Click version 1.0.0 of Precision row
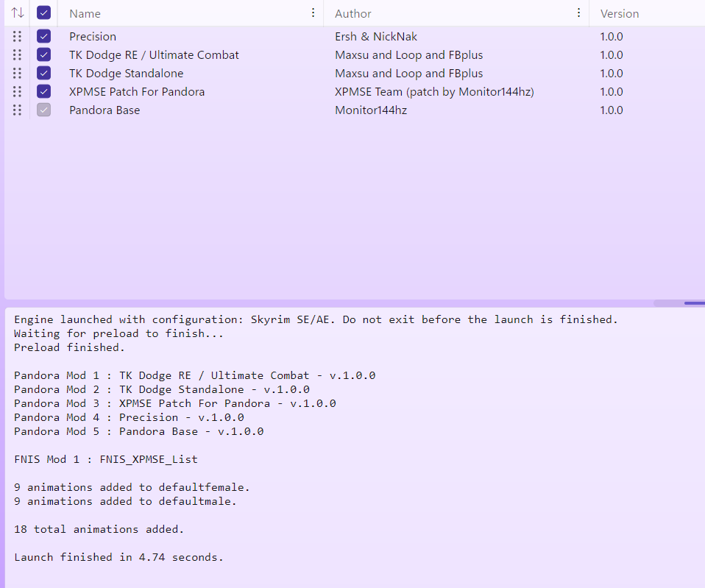 click(612, 36)
